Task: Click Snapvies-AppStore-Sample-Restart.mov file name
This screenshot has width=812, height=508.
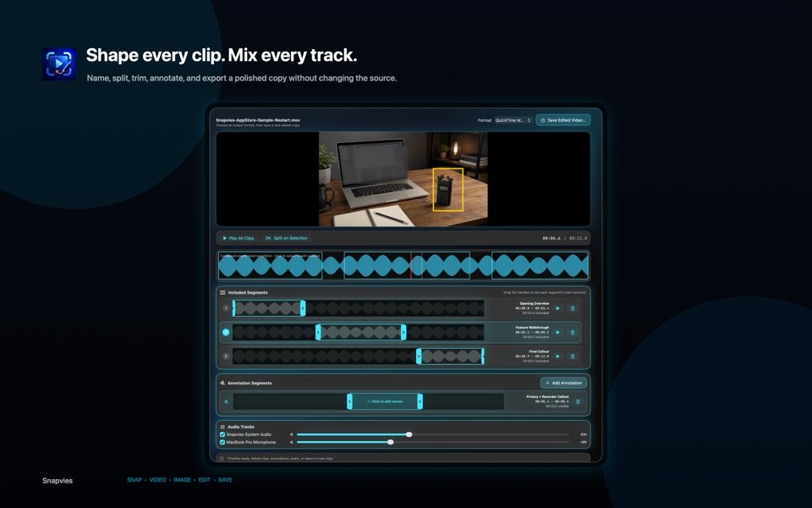Action: point(258,120)
